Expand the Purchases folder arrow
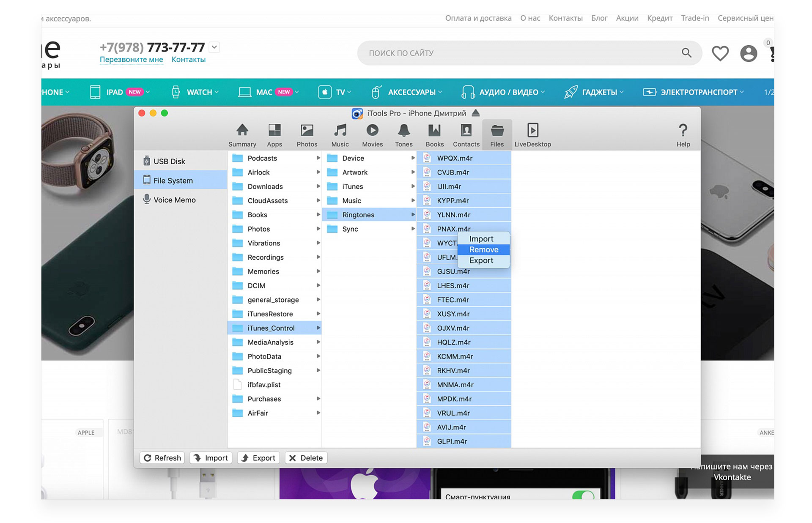Image resolution: width=812 pixels, height=523 pixels. tap(318, 399)
